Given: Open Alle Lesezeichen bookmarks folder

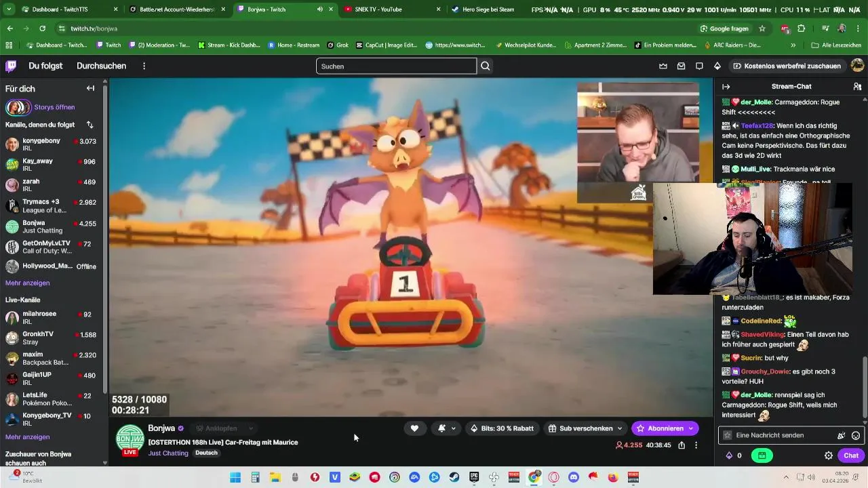Looking at the screenshot, I should pos(837,45).
